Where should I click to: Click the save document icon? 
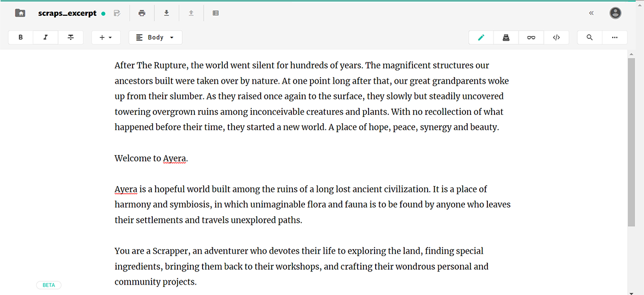point(117,13)
